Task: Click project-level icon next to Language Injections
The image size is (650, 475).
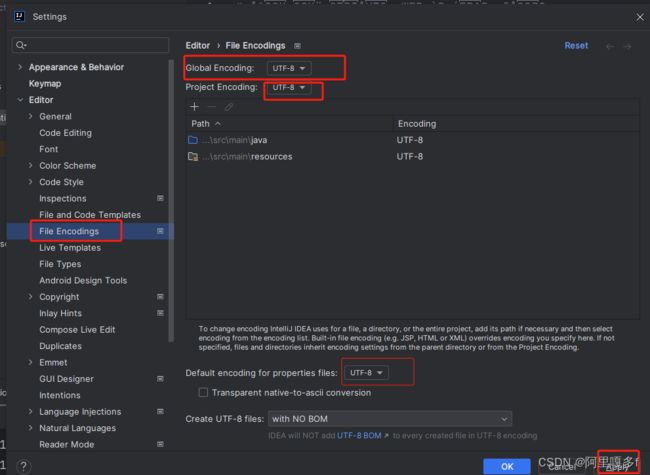Action: pos(160,411)
